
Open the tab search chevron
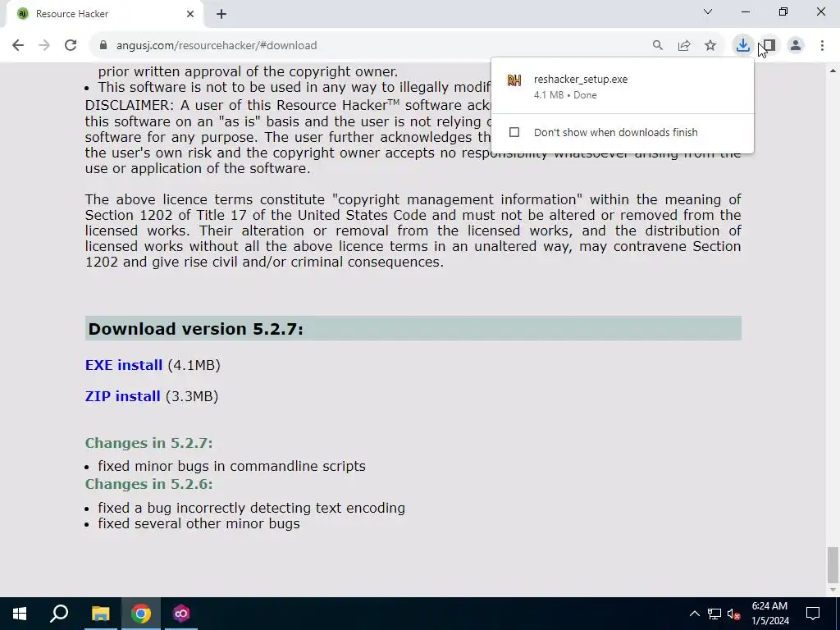tap(708, 11)
